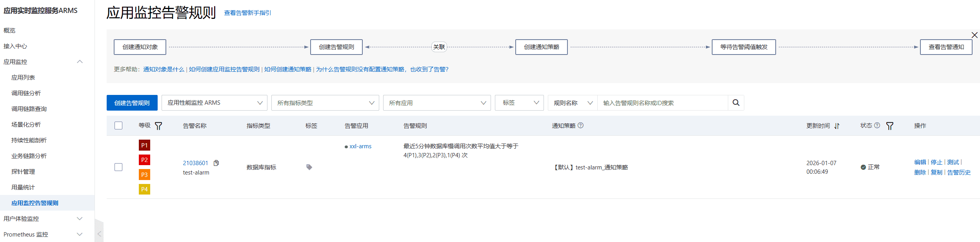
Task: Click the 正常 status check icon
Action: pyautogui.click(x=863, y=167)
